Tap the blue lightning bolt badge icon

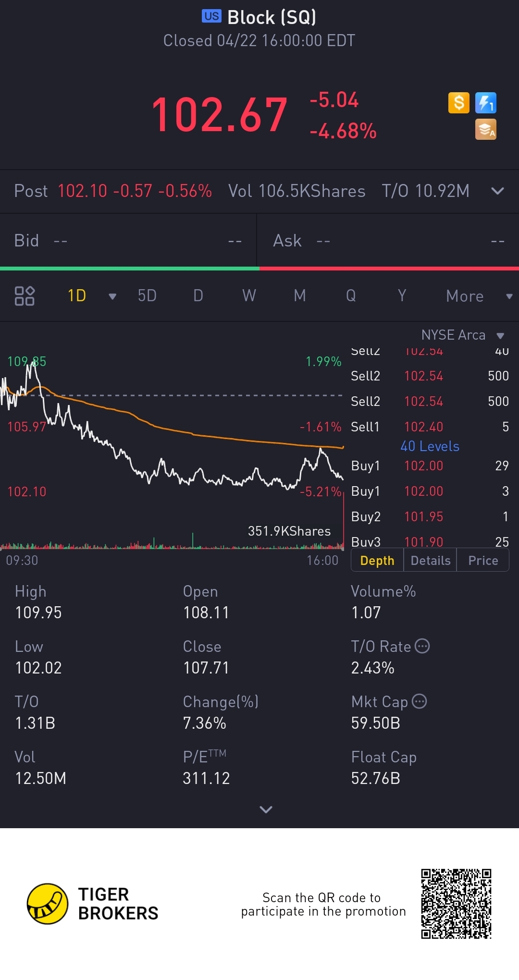[485, 103]
